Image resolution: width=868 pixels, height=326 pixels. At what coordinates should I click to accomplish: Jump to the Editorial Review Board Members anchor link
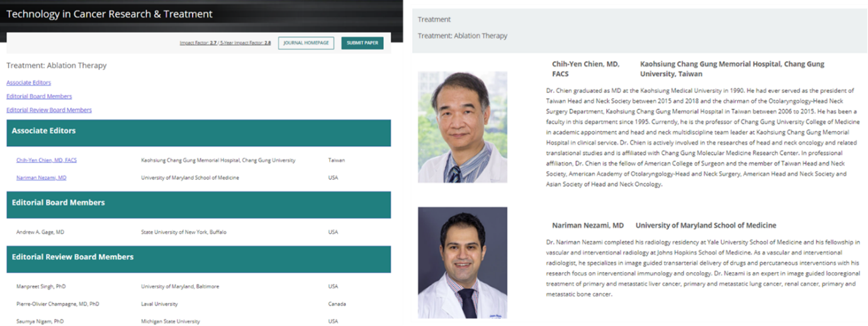coord(49,110)
